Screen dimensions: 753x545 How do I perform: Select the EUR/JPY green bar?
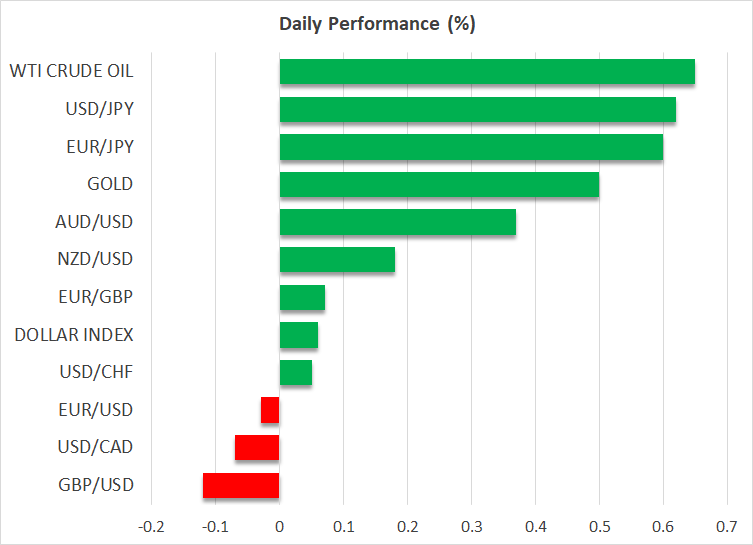[x=470, y=147]
